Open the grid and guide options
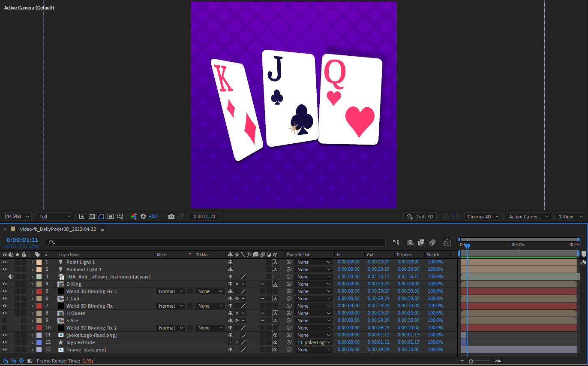The image size is (588, 366). point(120,216)
